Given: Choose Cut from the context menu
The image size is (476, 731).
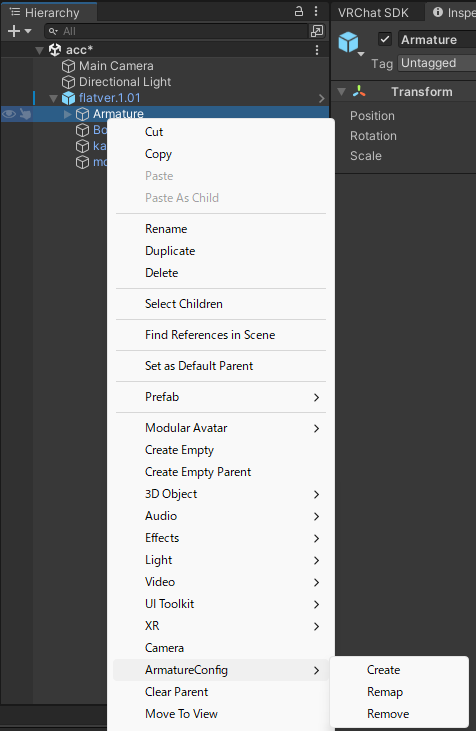Looking at the screenshot, I should point(221,132).
